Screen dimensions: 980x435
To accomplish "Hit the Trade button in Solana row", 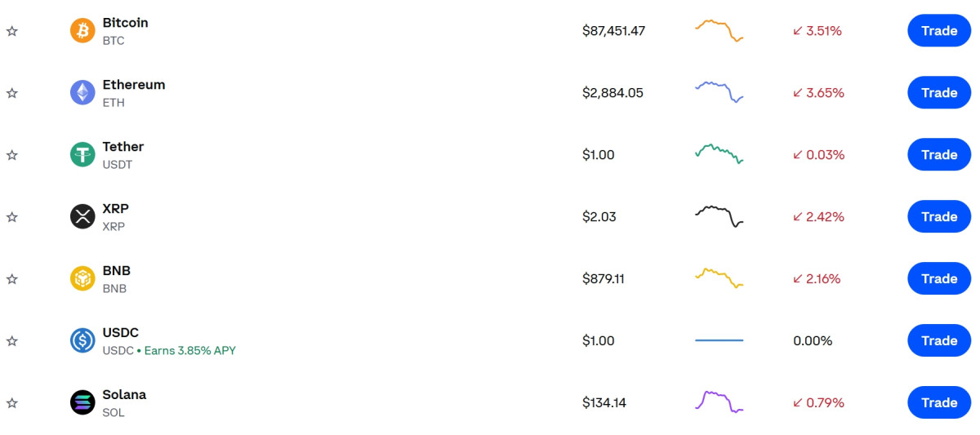I will coord(939,402).
